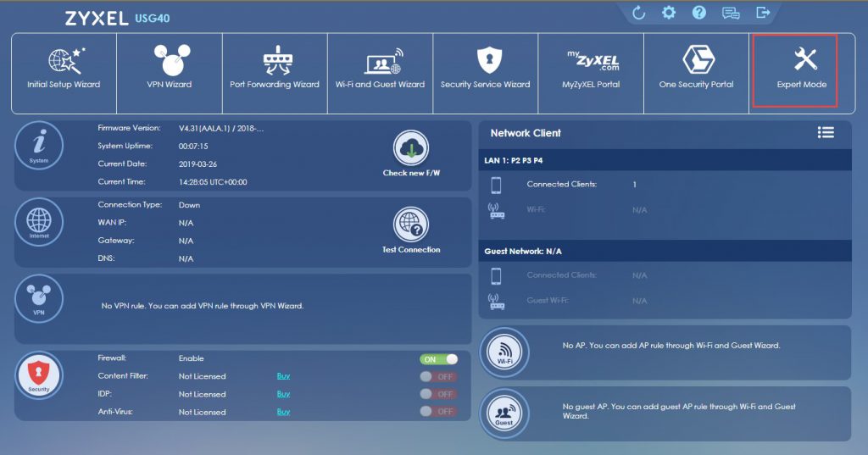The image size is (868, 455).
Task: Click Guest Wi-Fi router icon
Action: tap(497, 302)
